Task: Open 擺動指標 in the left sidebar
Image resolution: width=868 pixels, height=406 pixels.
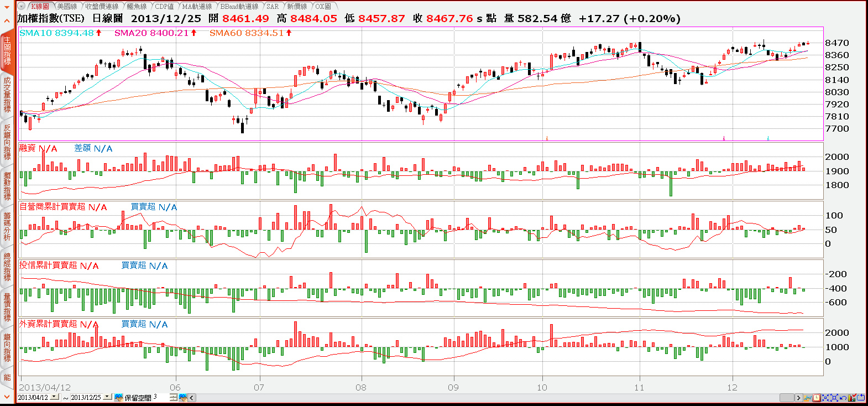Action: [x=7, y=186]
